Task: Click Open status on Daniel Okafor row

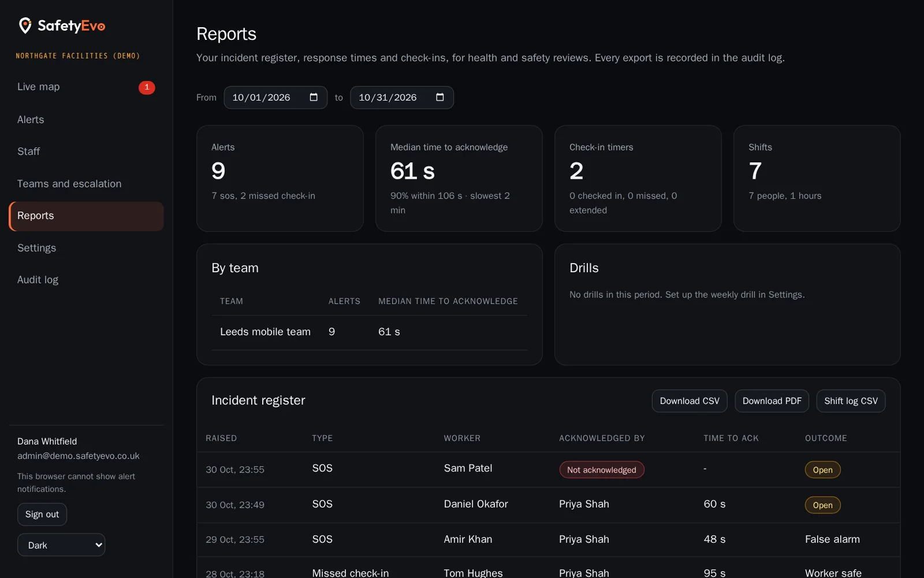Action: 822,505
